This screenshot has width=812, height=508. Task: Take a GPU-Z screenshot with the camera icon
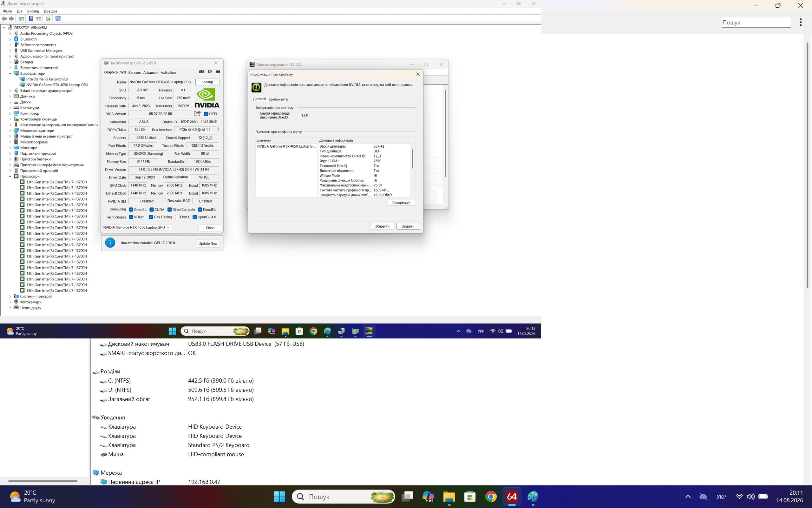point(202,71)
